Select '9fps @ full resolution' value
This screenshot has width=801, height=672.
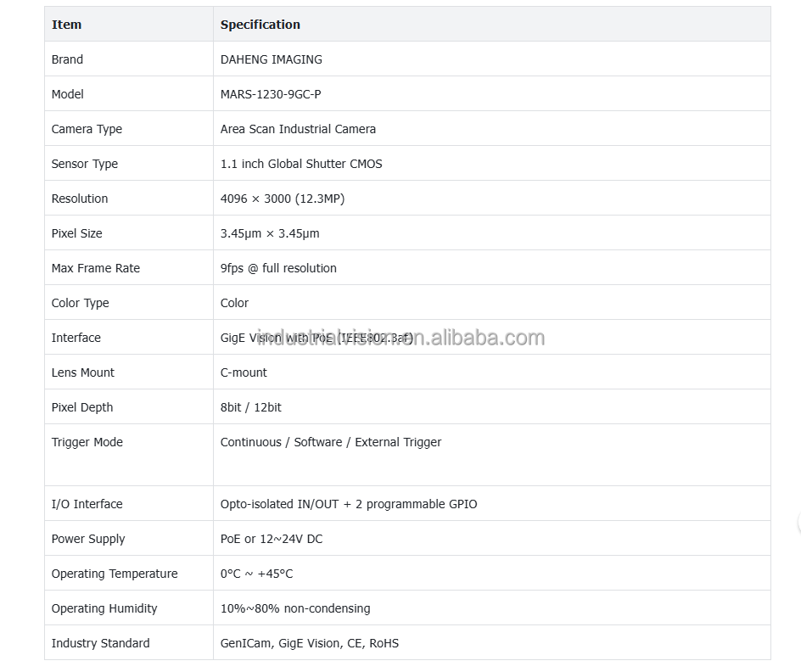pos(278,268)
